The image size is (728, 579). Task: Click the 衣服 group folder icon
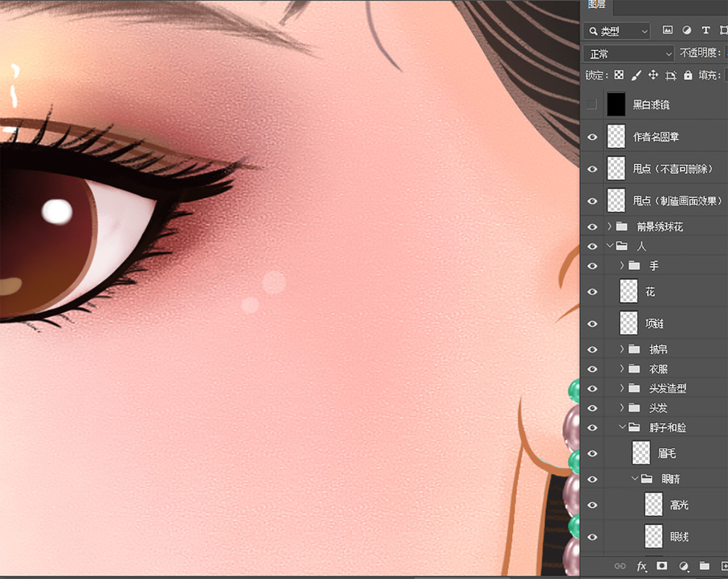[x=634, y=369]
